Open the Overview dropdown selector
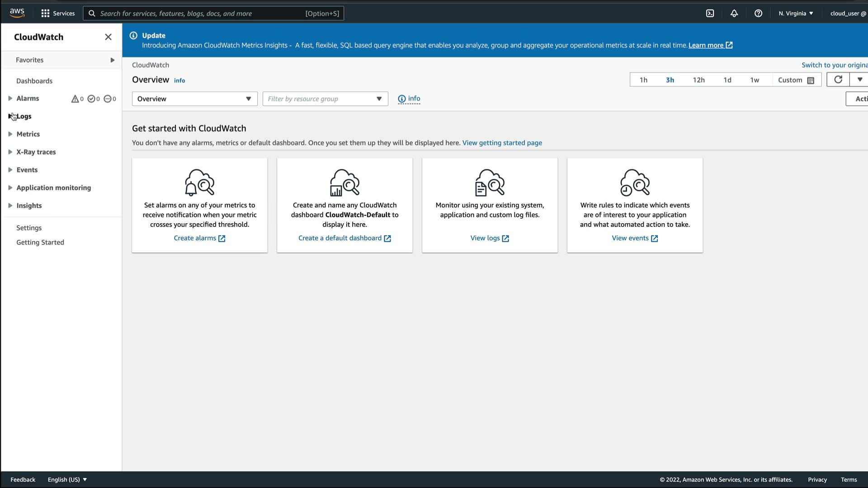Image resolution: width=868 pixels, height=488 pixels. [194, 99]
